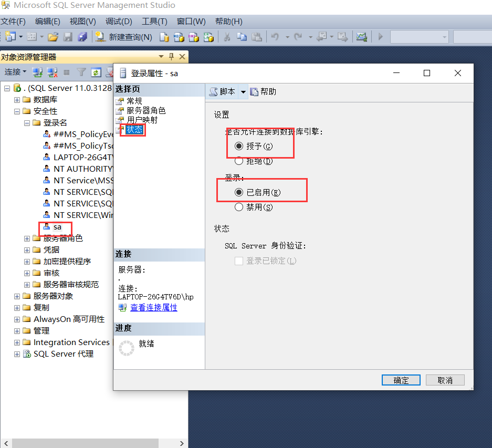This screenshot has width=492, height=448.
Task: Open the 帮助(H) menu
Action: (229, 22)
